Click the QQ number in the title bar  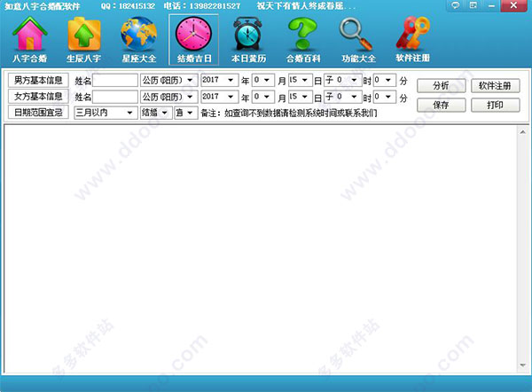click(x=128, y=6)
